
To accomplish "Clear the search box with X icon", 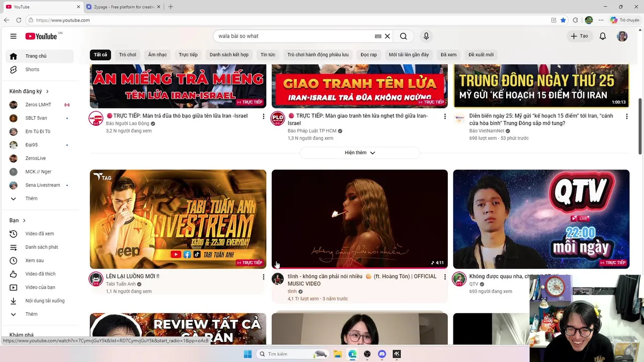I will point(387,36).
